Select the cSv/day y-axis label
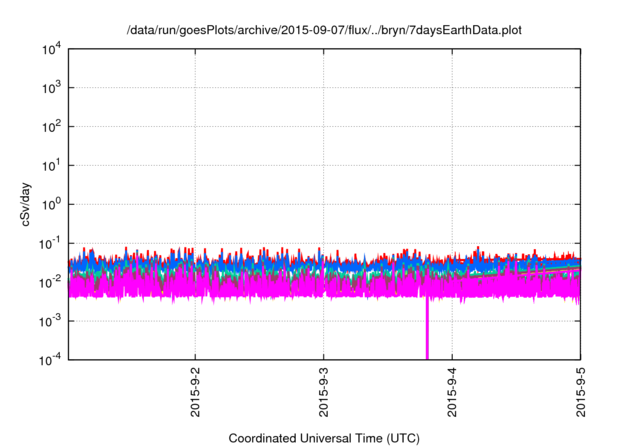This screenshot has height=448, width=640. 25,205
